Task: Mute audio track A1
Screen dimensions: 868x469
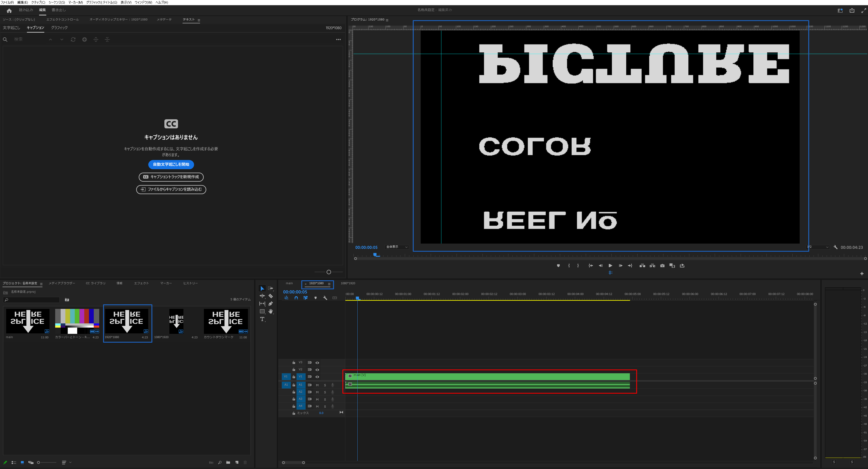Action: coord(317,385)
